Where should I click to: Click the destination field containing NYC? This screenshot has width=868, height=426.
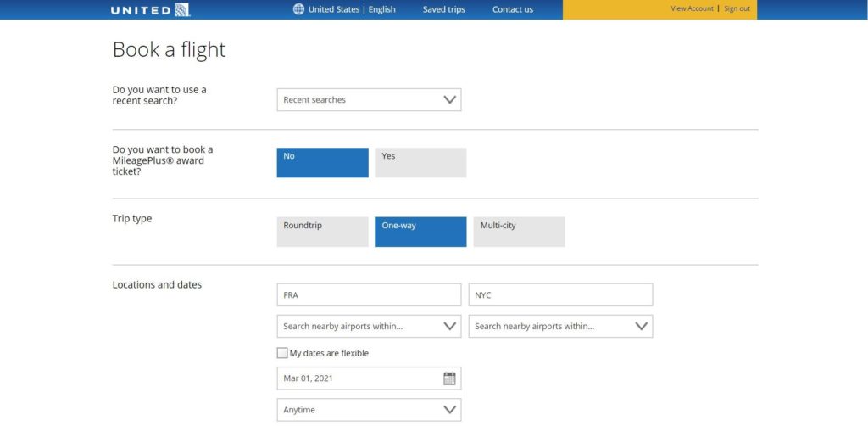560,295
